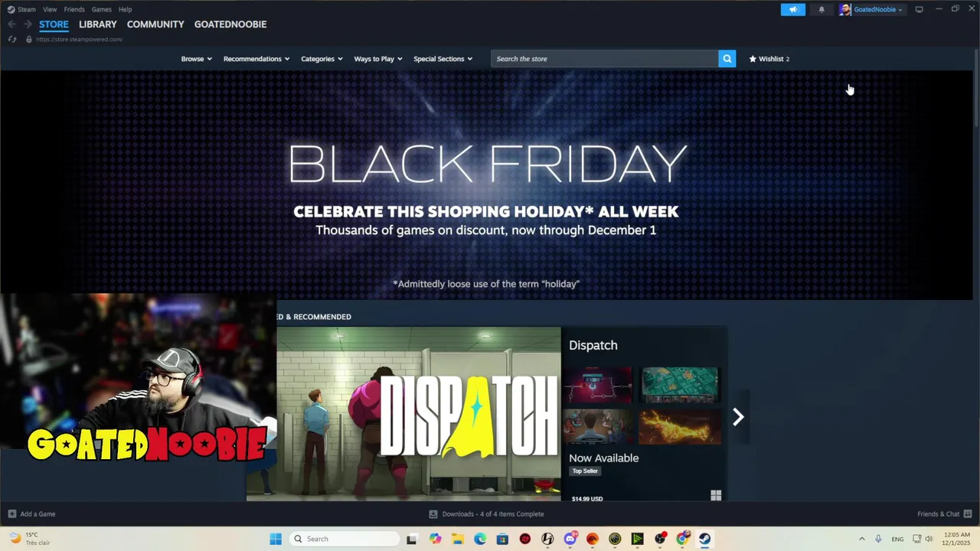Click the Black Friday sale banner
Image resolution: width=980 pixels, height=551 pixels.
click(x=486, y=185)
